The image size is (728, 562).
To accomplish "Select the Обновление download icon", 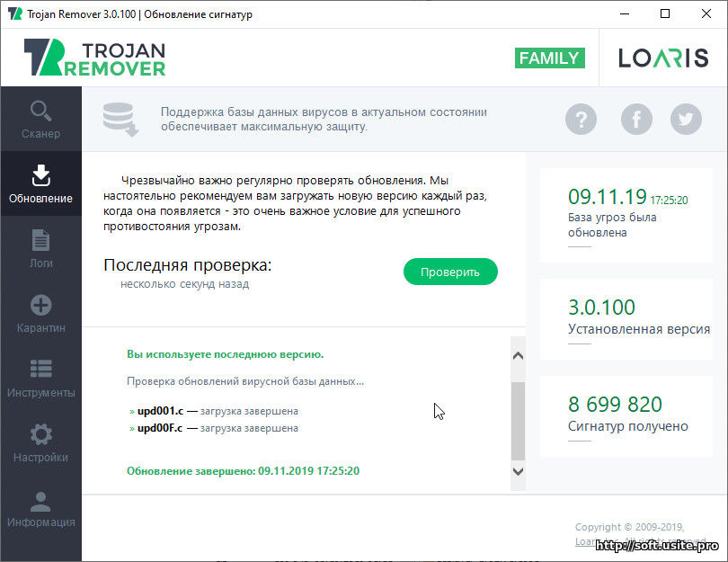I will (x=40, y=175).
